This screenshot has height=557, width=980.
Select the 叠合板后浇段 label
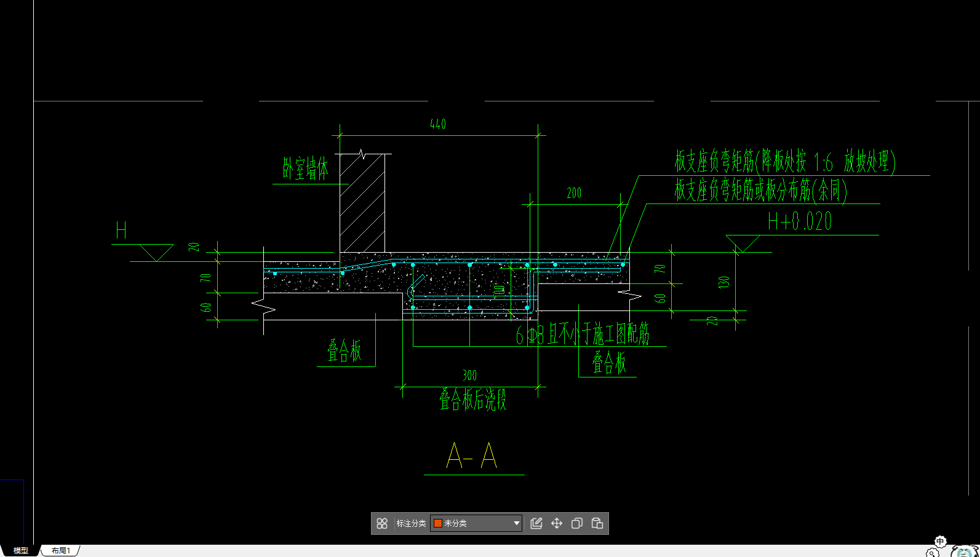pos(472,400)
